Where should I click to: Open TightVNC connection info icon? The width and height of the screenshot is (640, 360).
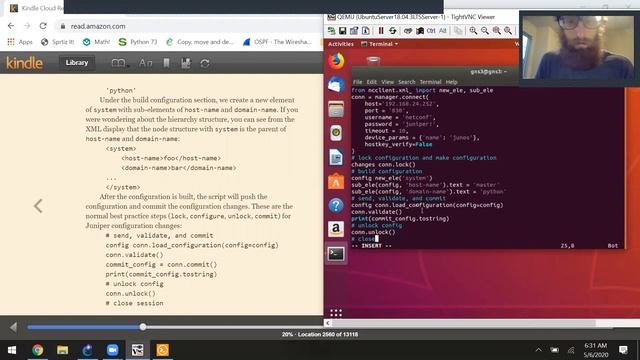coord(366,31)
